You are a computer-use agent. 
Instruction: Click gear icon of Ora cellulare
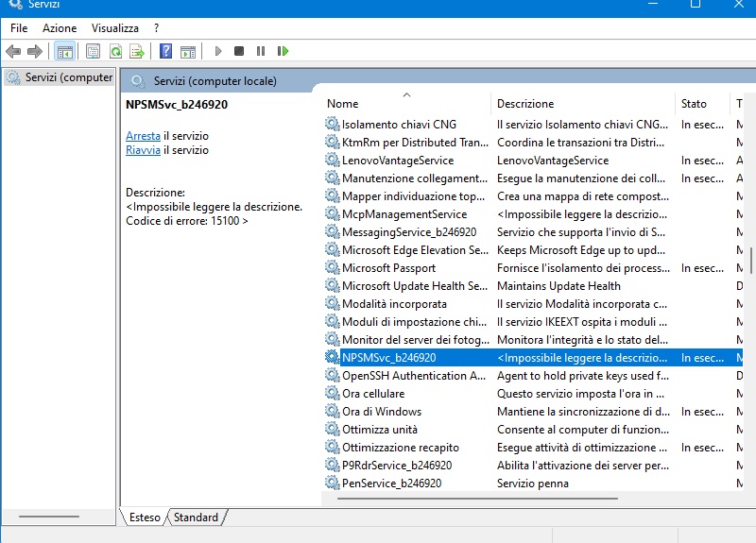(x=333, y=393)
